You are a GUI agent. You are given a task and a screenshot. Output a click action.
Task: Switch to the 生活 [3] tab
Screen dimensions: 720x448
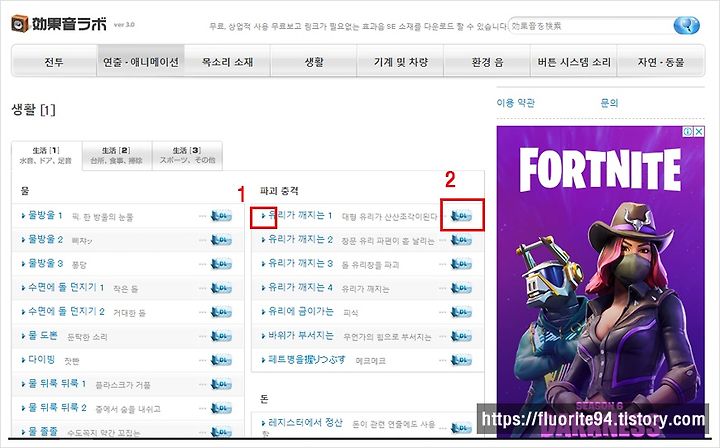pos(187,156)
